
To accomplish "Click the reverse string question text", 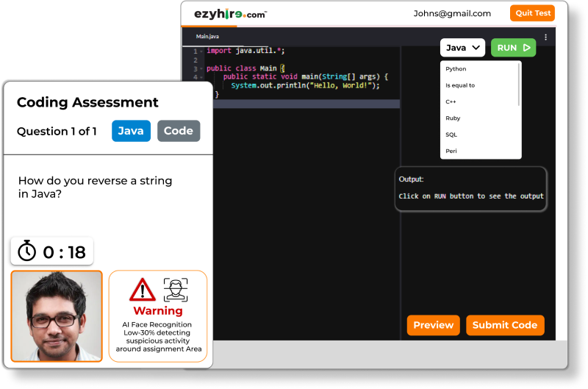I will tap(96, 188).
